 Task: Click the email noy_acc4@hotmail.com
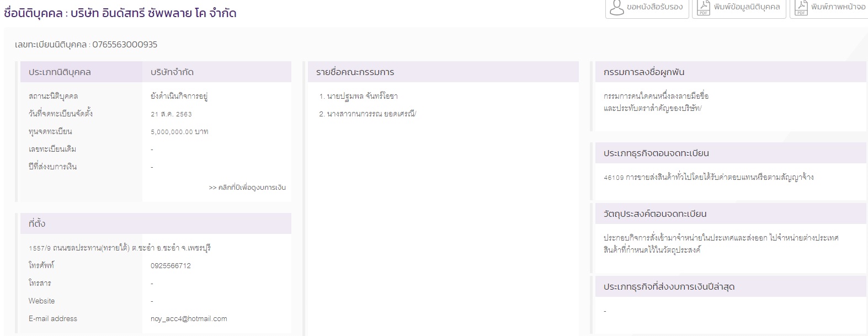tap(189, 319)
